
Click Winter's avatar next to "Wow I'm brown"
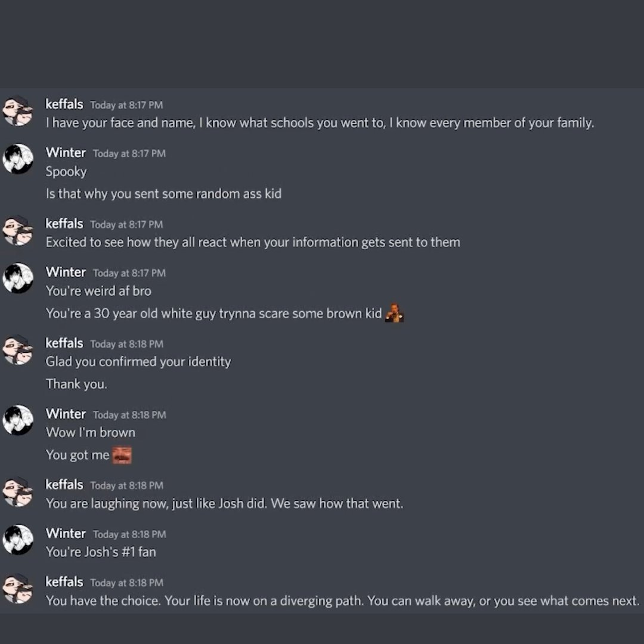pos(18,421)
